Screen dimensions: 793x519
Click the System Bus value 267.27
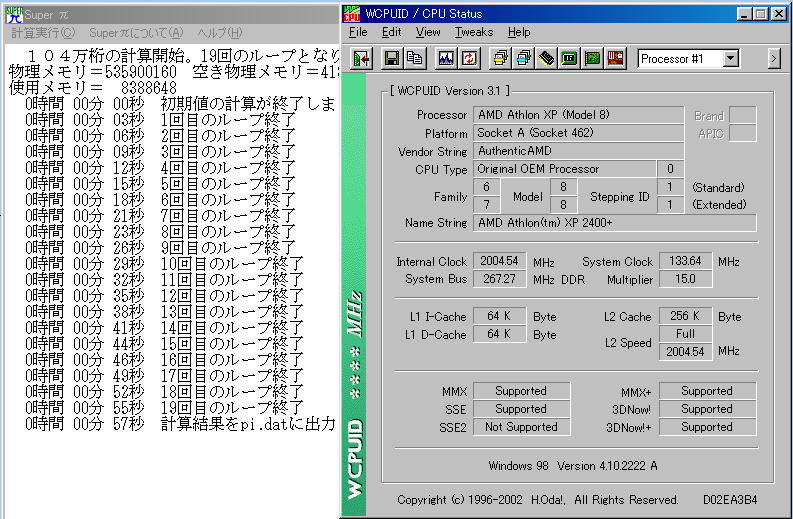tap(499, 279)
